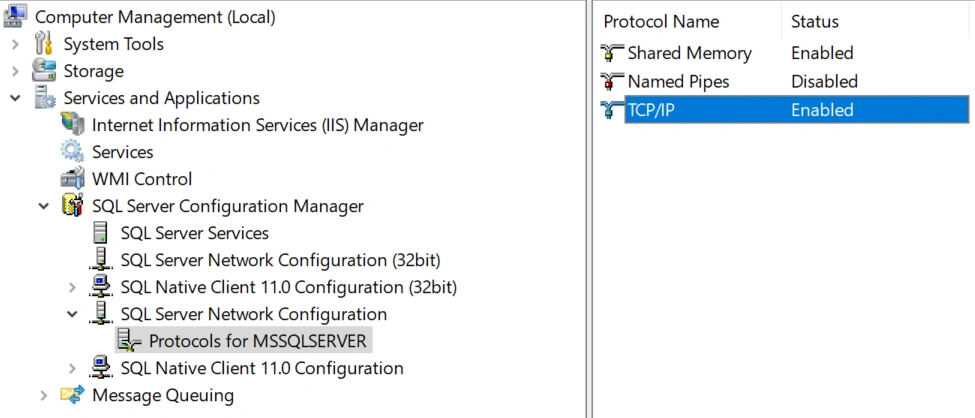Click the Services gear icon
Viewport: 975px width, 418px height.
coord(72,152)
